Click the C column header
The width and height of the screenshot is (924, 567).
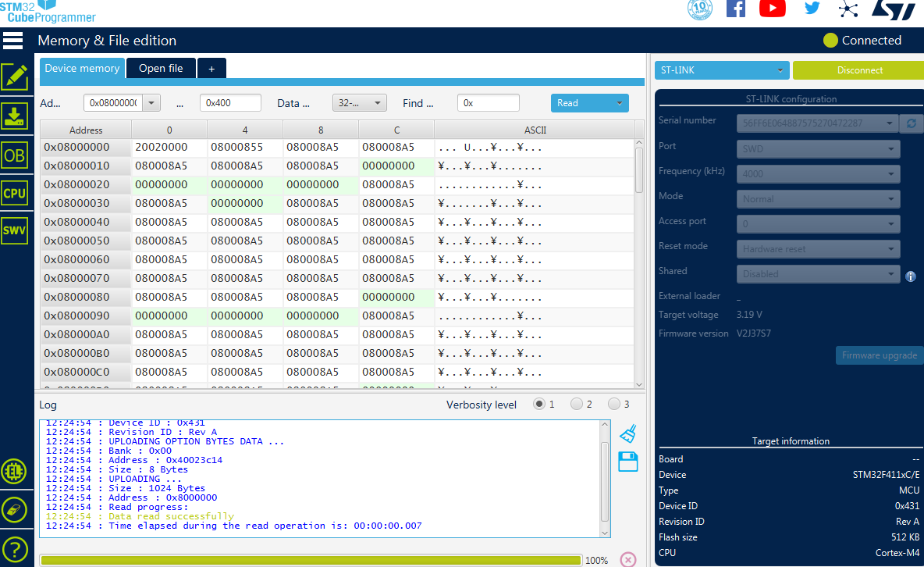[396, 130]
